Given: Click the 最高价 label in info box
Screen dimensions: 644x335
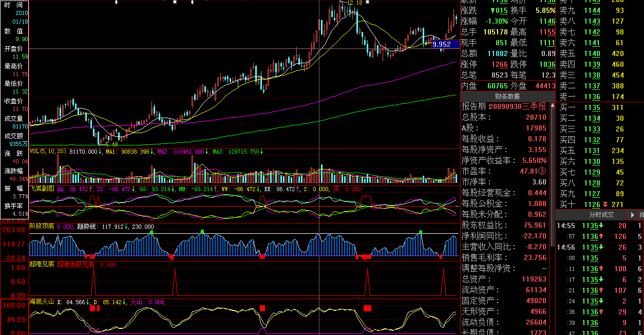Looking at the screenshot, I should click(x=13, y=66).
